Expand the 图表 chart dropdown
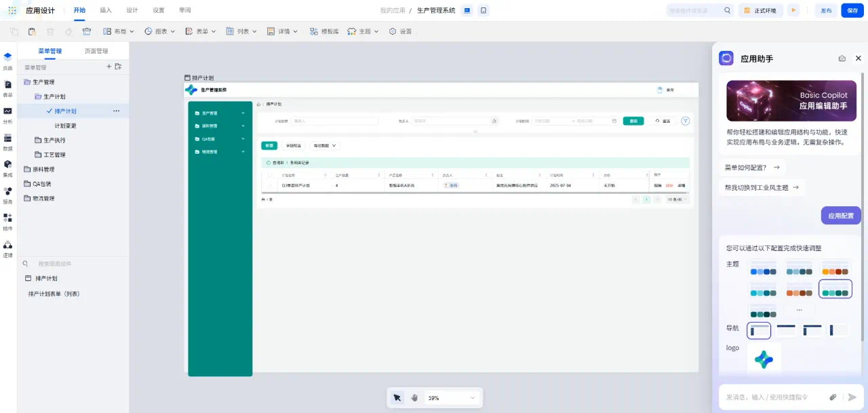This screenshot has width=868, height=413. tap(160, 31)
